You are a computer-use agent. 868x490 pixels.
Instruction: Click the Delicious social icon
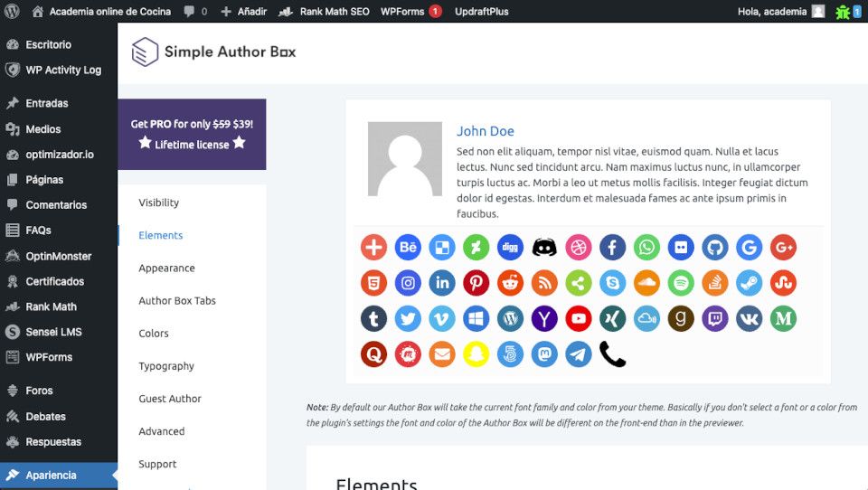[x=442, y=247]
